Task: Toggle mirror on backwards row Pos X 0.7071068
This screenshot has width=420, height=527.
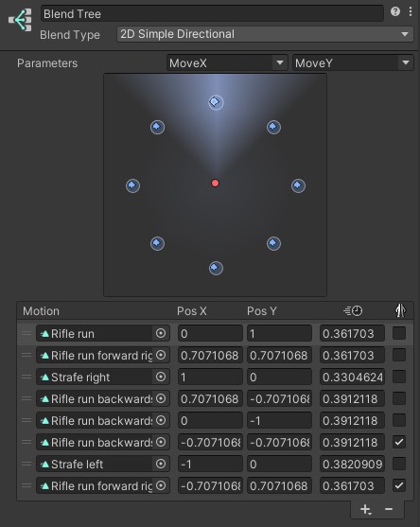Action: pos(399,398)
